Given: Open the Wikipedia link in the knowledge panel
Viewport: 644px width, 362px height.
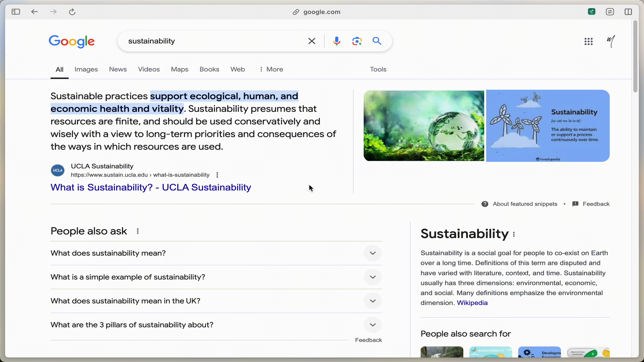Looking at the screenshot, I should point(472,303).
